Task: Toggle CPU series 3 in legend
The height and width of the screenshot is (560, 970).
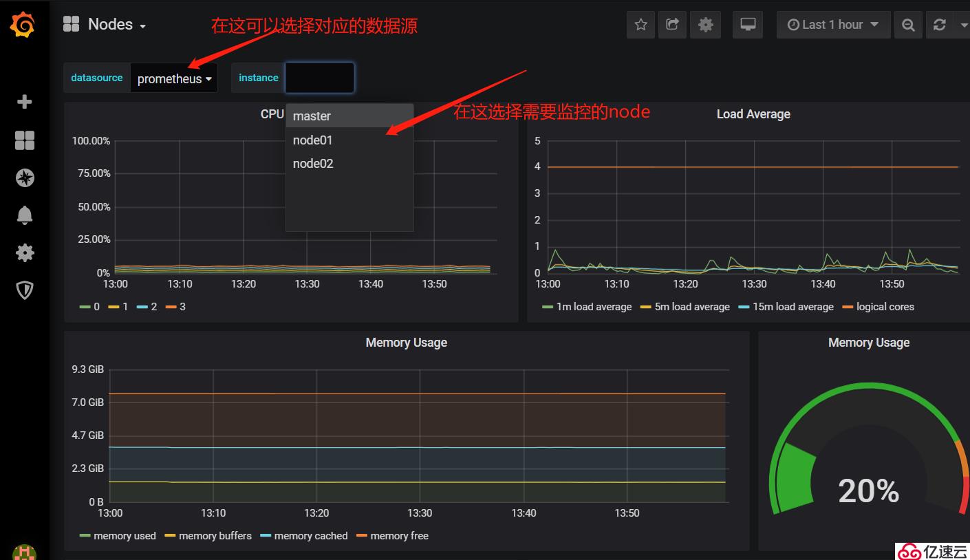Action: 175,307
